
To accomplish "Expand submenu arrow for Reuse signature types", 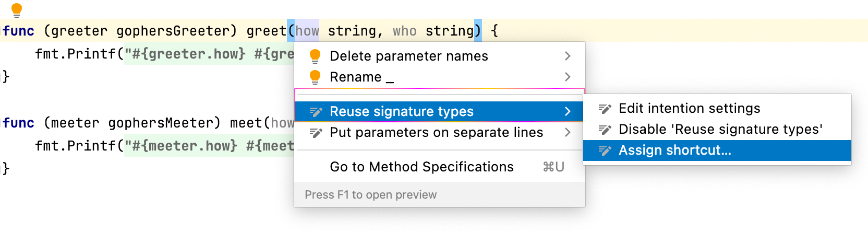I will [568, 111].
